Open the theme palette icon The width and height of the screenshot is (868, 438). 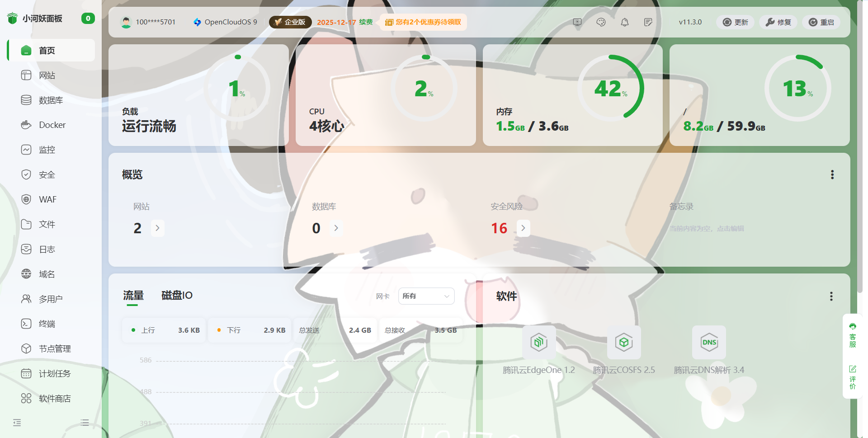click(601, 22)
